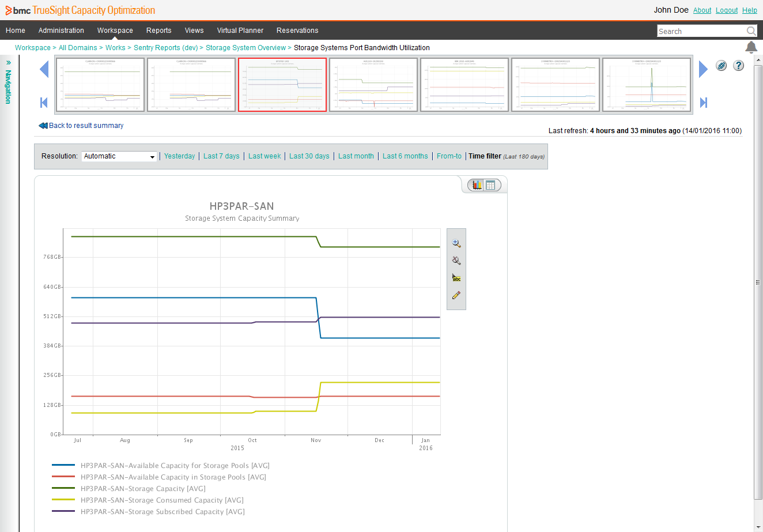
Task: Click the About link
Action: [702, 10]
